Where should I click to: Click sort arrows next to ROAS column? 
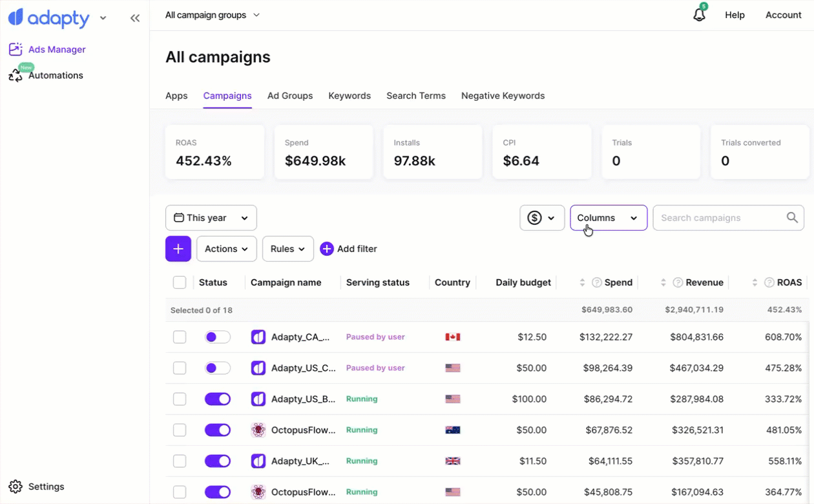[x=755, y=282]
